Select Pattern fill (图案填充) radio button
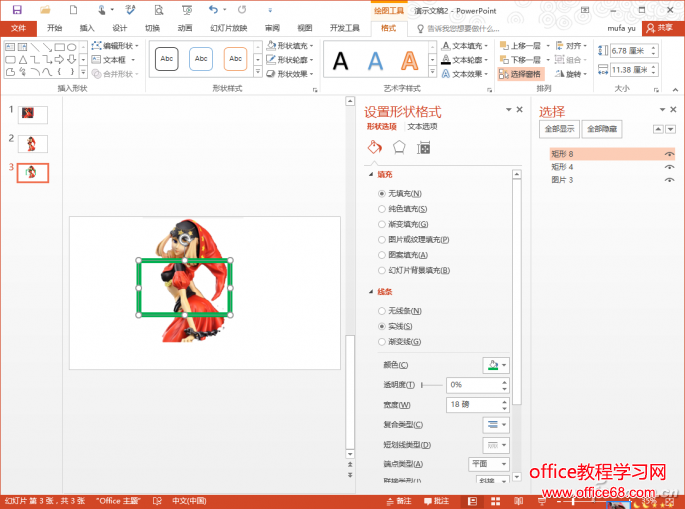This screenshot has width=685, height=509. [381, 255]
